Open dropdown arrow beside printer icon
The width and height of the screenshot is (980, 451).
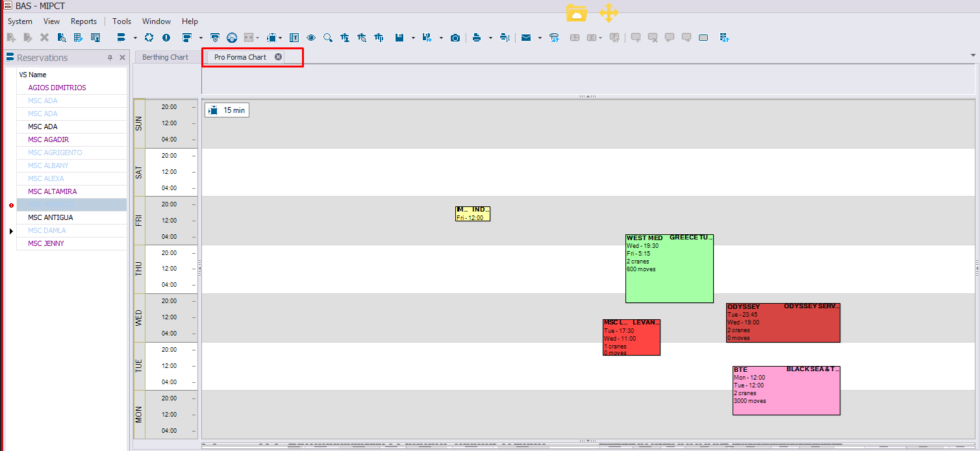(x=490, y=38)
